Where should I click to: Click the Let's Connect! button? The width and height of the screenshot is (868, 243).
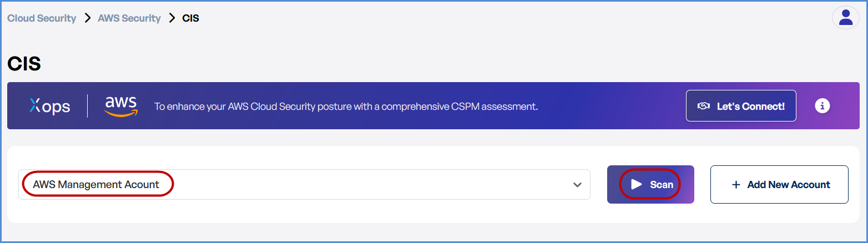(x=741, y=106)
